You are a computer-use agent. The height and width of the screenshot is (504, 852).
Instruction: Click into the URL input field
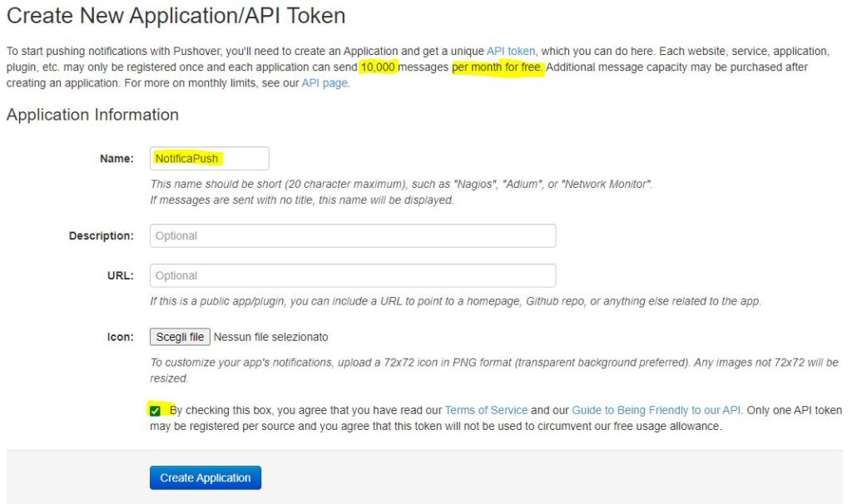coord(353,276)
